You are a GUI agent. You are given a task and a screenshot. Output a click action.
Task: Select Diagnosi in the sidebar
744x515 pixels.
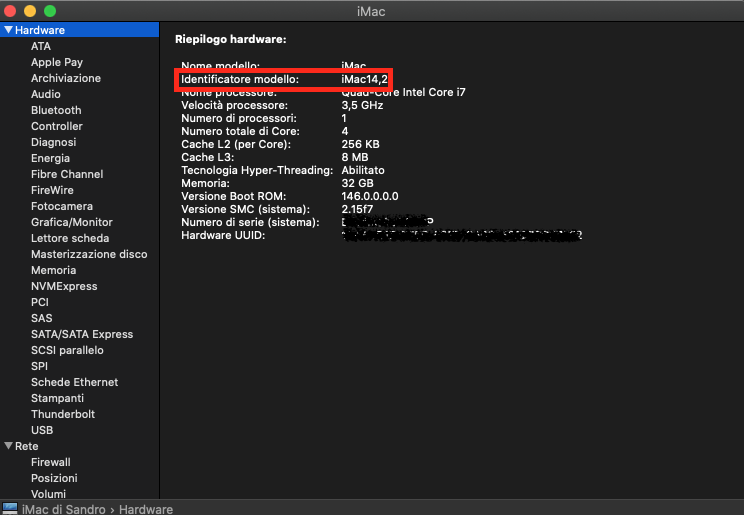pyautogui.click(x=54, y=142)
